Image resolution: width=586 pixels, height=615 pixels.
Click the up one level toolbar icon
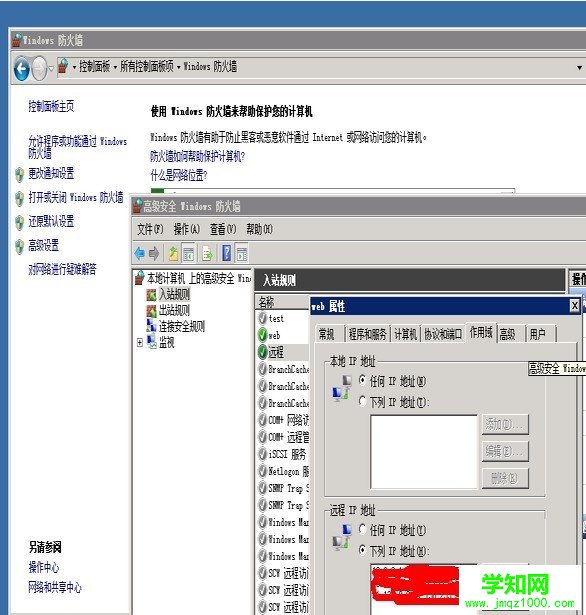pyautogui.click(x=173, y=253)
